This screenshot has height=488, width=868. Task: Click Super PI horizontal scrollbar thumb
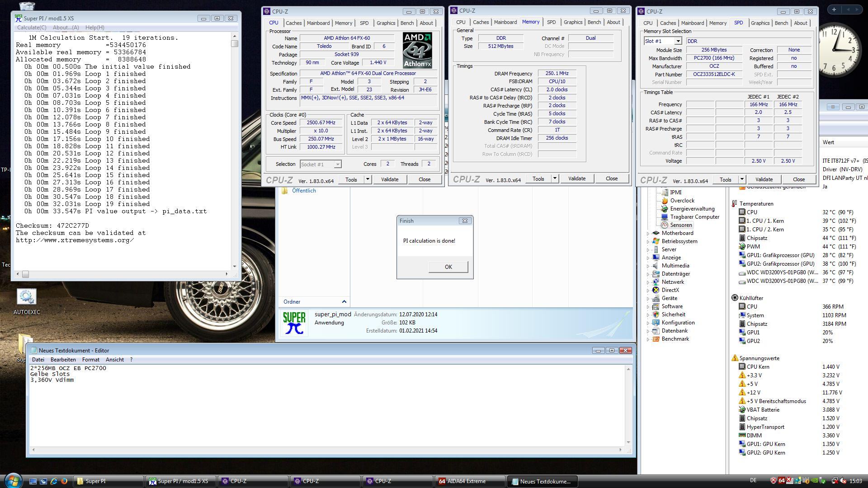tap(25, 274)
